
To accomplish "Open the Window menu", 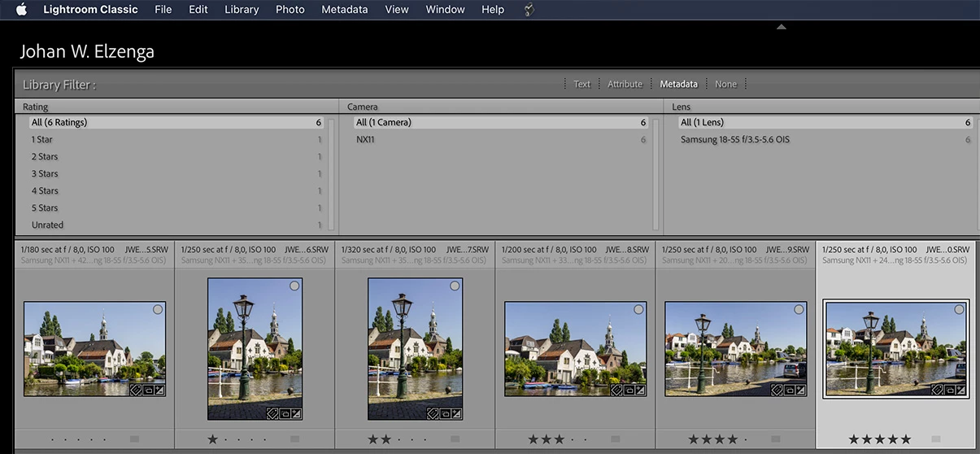I will click(x=445, y=10).
